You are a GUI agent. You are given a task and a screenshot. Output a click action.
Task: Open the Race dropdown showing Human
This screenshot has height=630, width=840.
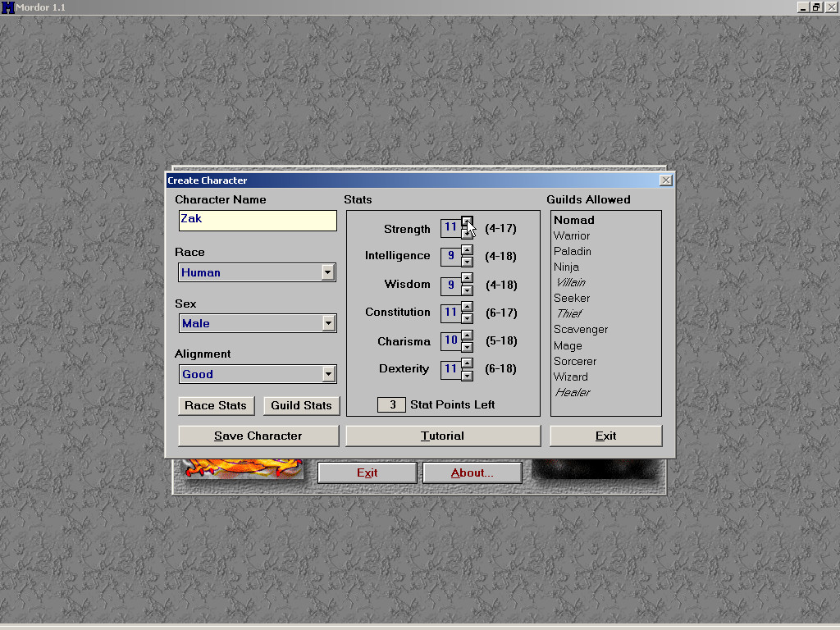[257, 272]
